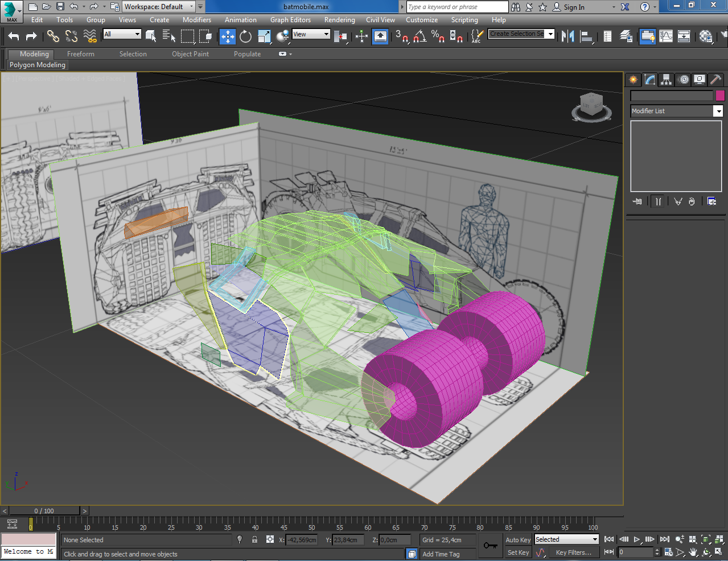The image size is (728, 561).
Task: Click the Bind to Space Warp icon
Action: (90, 36)
